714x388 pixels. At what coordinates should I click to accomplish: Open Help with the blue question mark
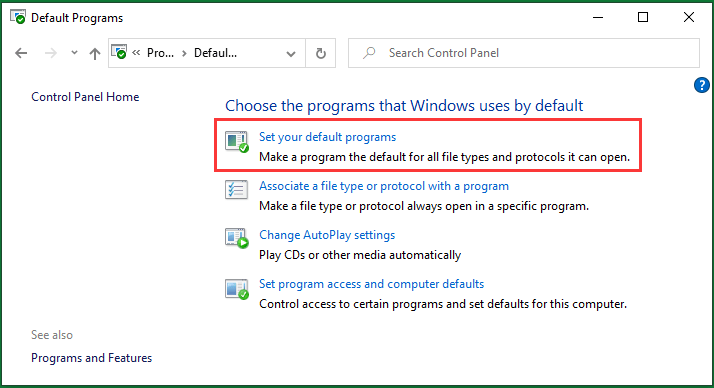[702, 85]
